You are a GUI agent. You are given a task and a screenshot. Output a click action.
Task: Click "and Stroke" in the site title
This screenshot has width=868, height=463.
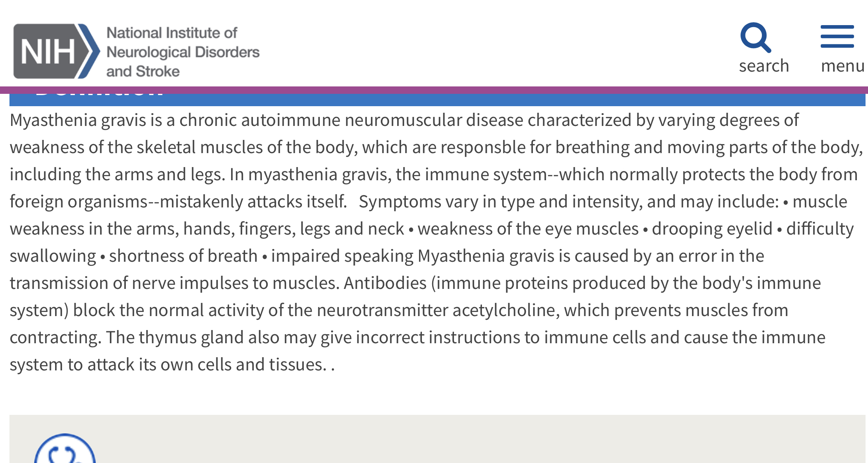(143, 71)
